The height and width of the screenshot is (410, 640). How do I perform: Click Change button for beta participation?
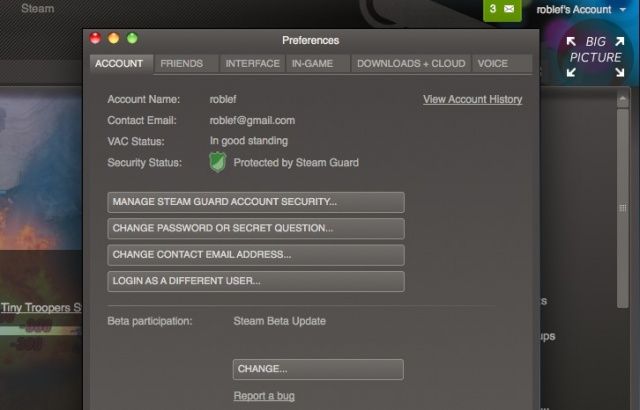point(317,369)
